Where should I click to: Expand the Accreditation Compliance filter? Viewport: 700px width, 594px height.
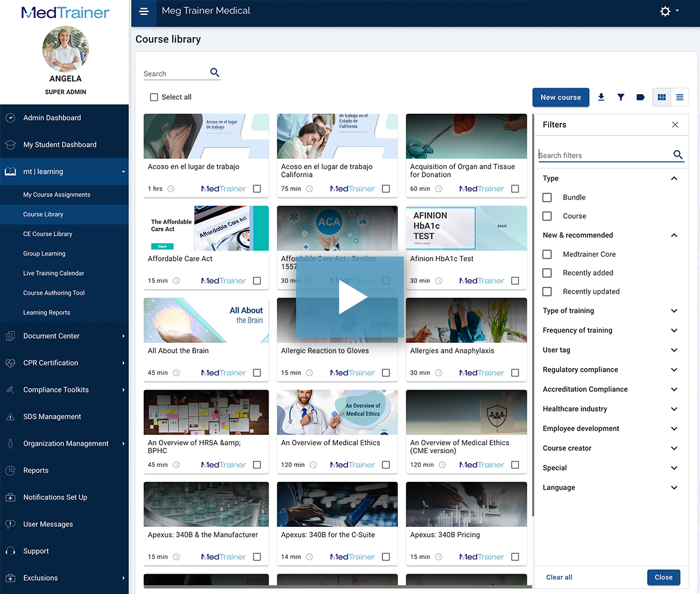click(674, 389)
